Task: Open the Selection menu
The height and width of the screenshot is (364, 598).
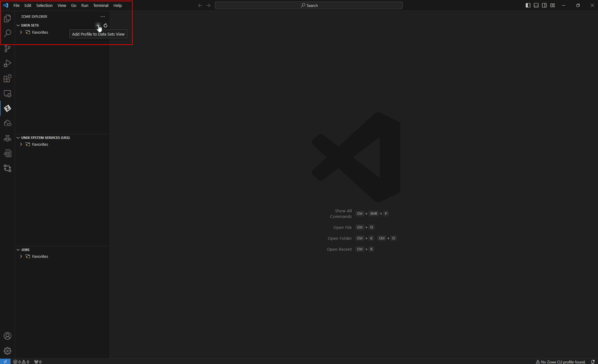Action: tap(44, 5)
